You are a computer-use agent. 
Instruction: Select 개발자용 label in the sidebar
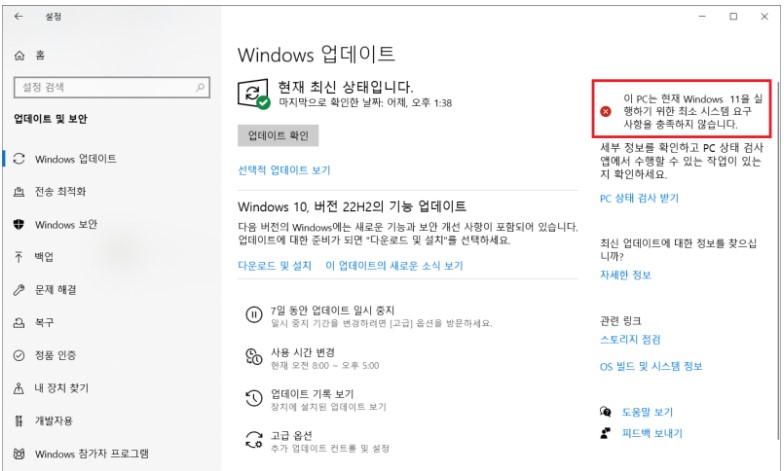[x=54, y=421]
